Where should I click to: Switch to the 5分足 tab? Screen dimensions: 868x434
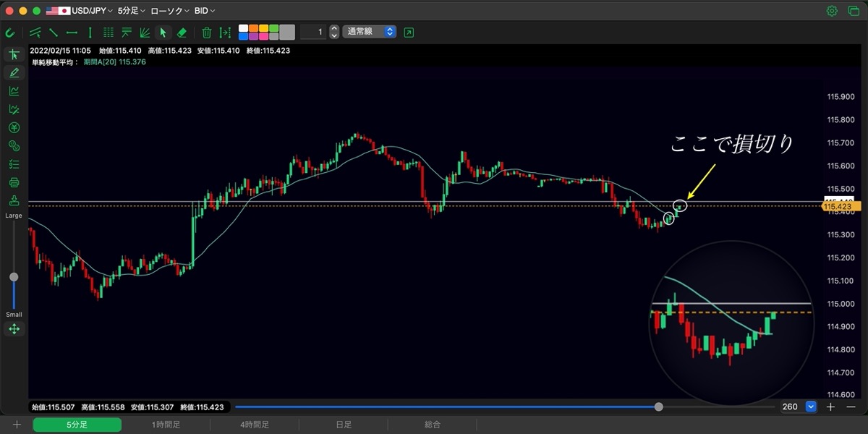click(x=77, y=425)
